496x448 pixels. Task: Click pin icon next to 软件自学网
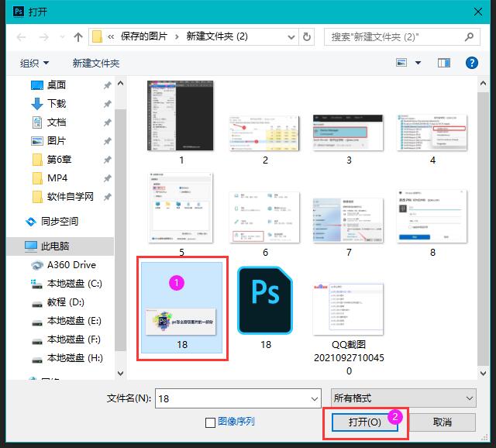[x=108, y=197]
